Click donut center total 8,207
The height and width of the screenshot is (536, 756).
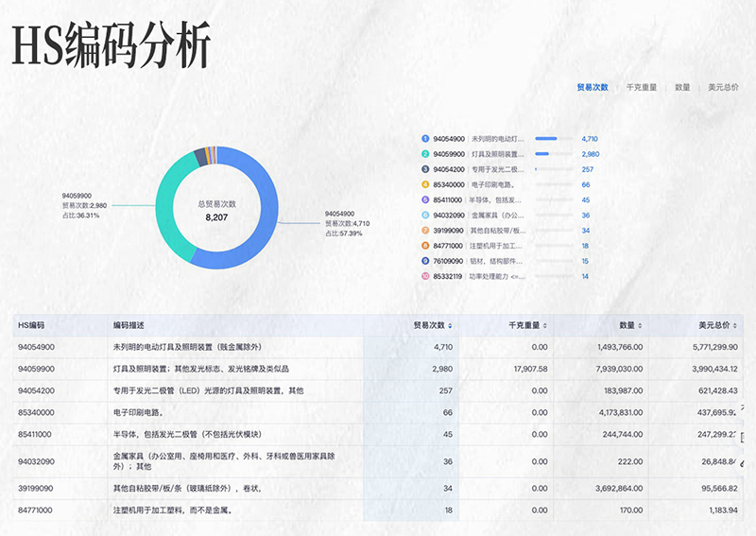tap(216, 217)
